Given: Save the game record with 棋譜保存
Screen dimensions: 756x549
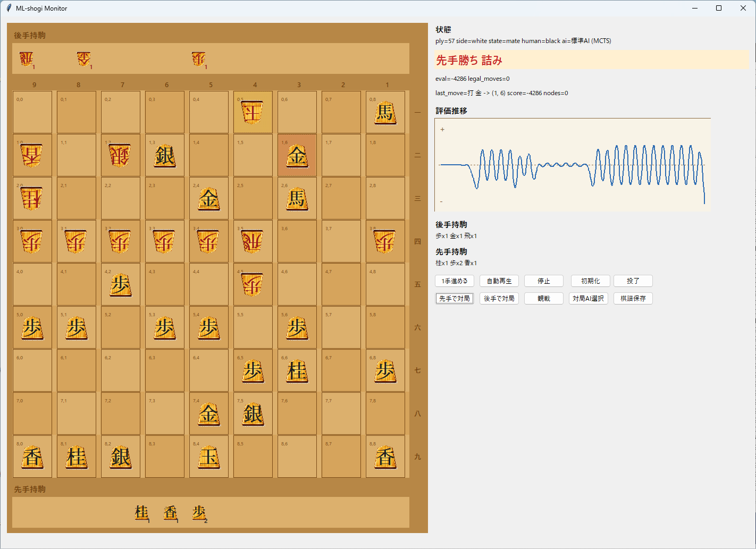Looking at the screenshot, I should [633, 299].
